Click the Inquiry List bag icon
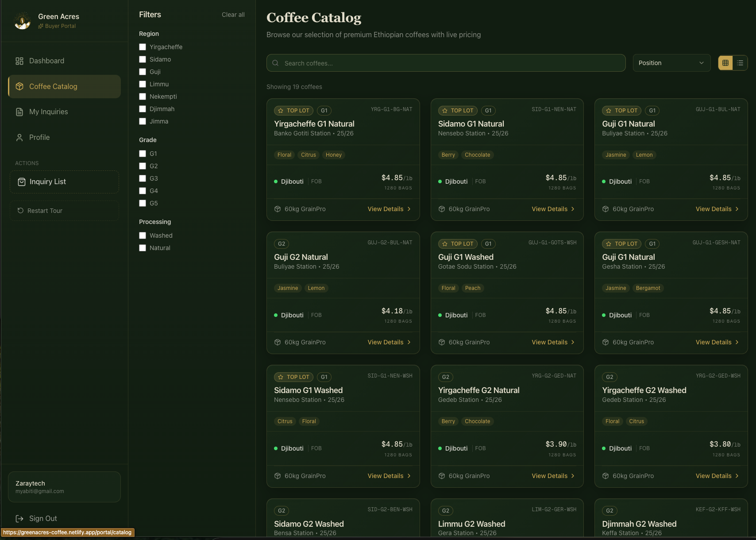 click(22, 182)
